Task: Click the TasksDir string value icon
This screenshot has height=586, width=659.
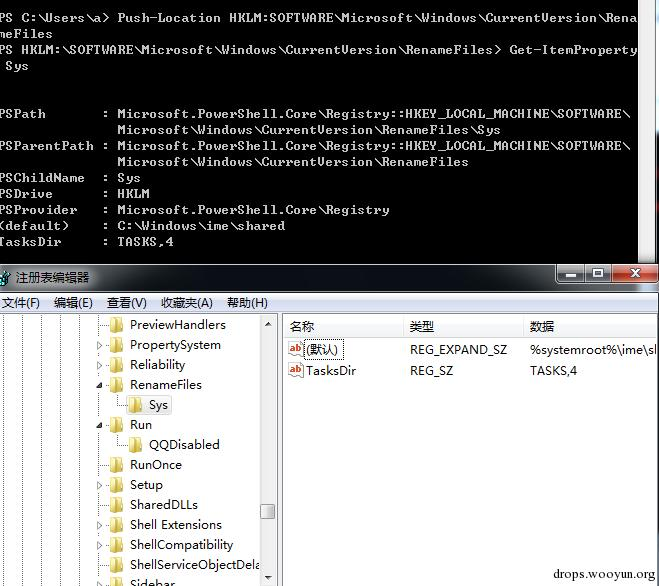Action: click(x=295, y=370)
